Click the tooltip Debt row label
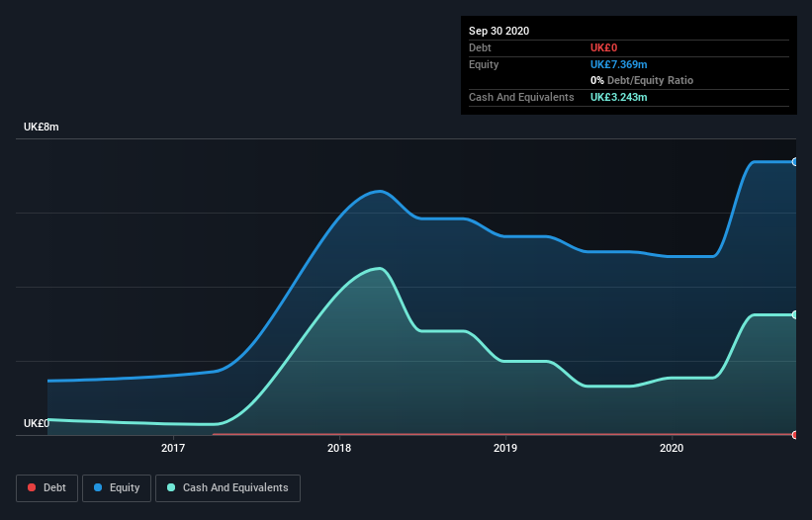Image resolution: width=812 pixels, height=520 pixels. pyautogui.click(x=480, y=47)
